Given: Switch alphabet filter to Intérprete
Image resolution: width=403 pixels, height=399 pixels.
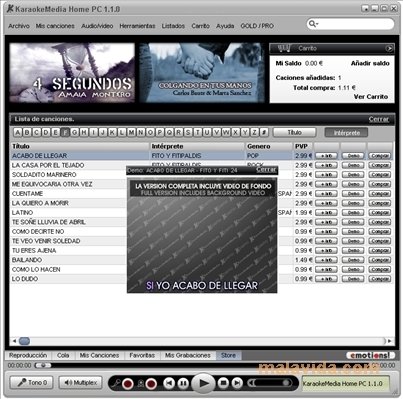Looking at the screenshot, I should (x=346, y=133).
